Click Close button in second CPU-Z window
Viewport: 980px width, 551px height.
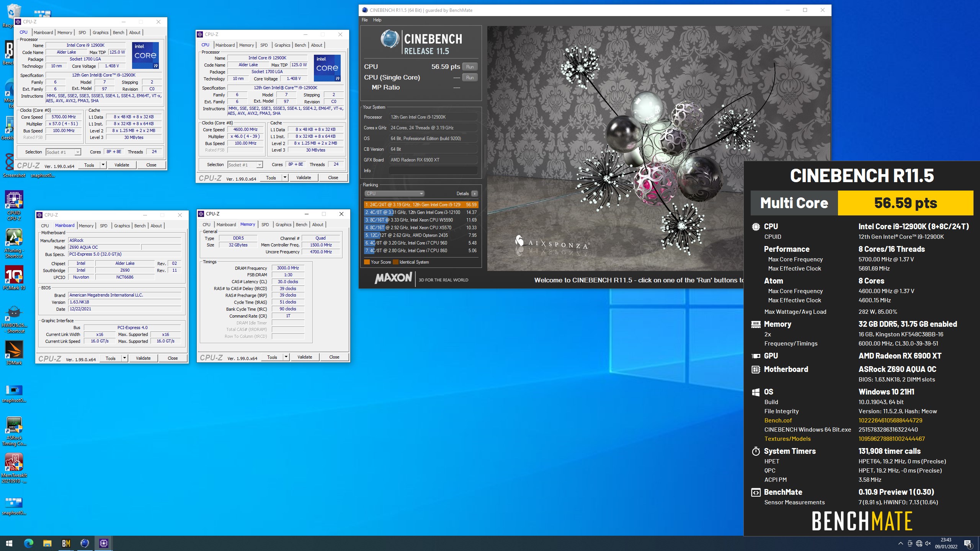click(x=333, y=178)
